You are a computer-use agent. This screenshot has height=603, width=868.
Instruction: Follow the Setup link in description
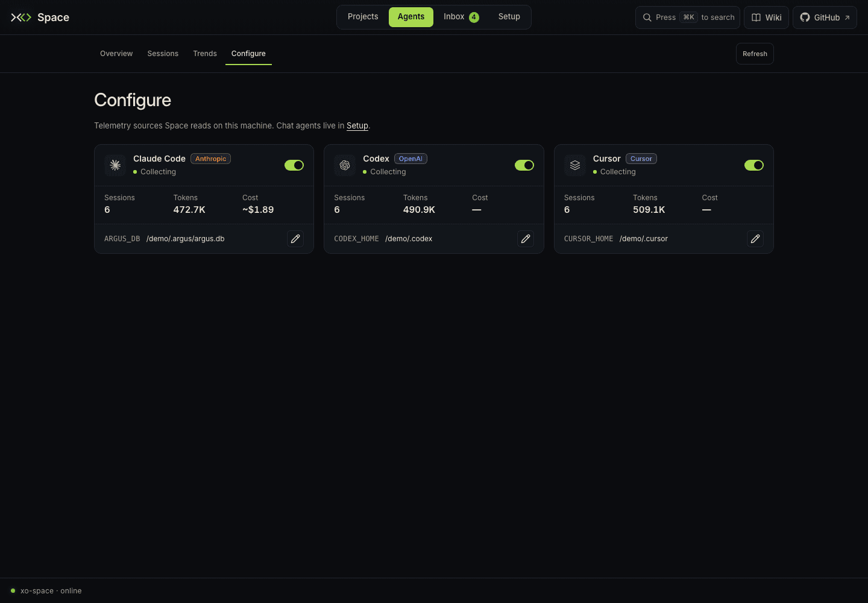pos(357,126)
